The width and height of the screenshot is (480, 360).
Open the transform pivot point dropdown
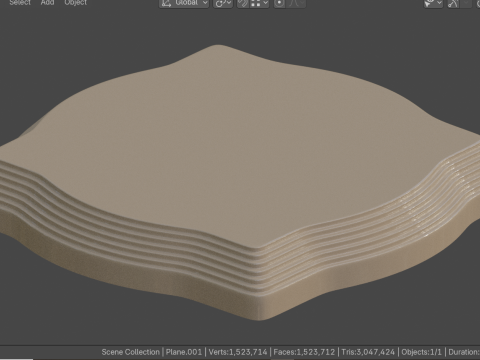(223, 3)
